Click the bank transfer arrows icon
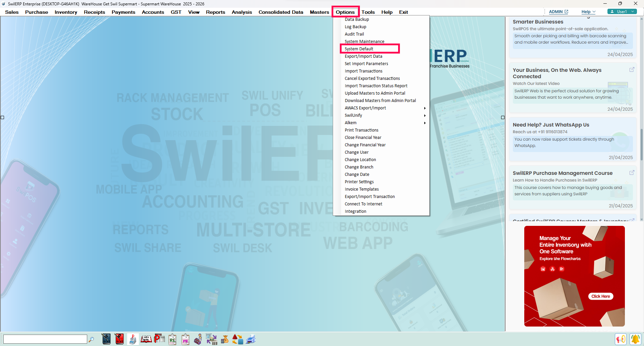This screenshot has width=644, height=346. click(x=211, y=339)
